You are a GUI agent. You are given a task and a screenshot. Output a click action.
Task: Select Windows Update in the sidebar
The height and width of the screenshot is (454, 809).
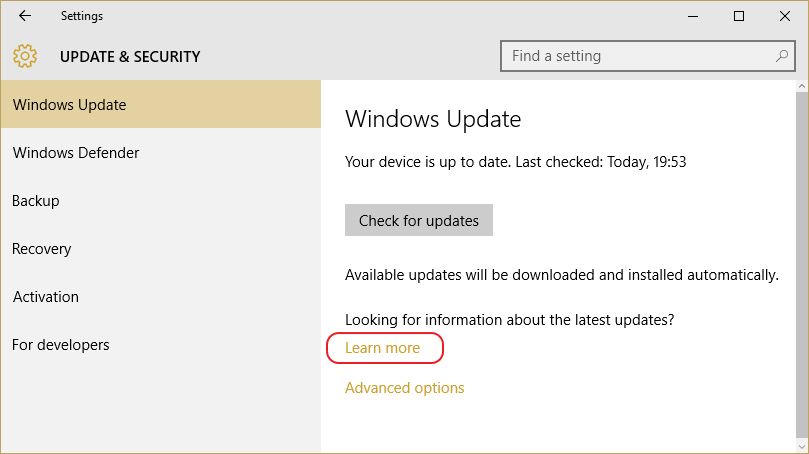(160, 104)
